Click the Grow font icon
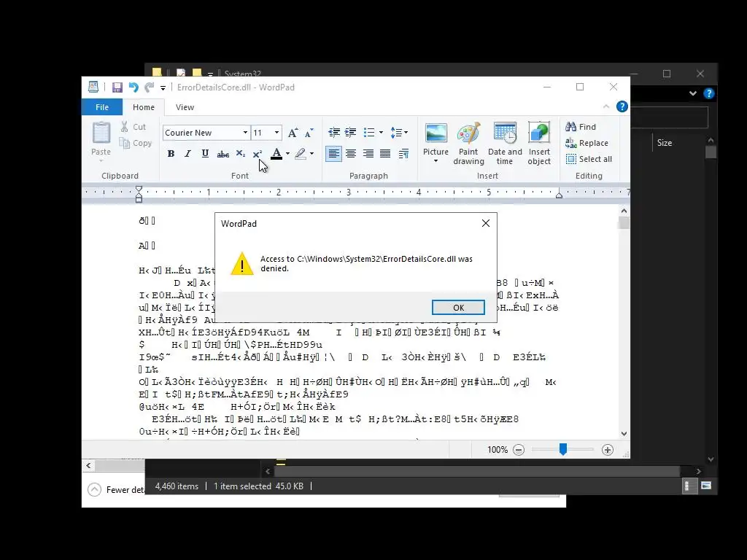747x560 pixels. click(293, 133)
